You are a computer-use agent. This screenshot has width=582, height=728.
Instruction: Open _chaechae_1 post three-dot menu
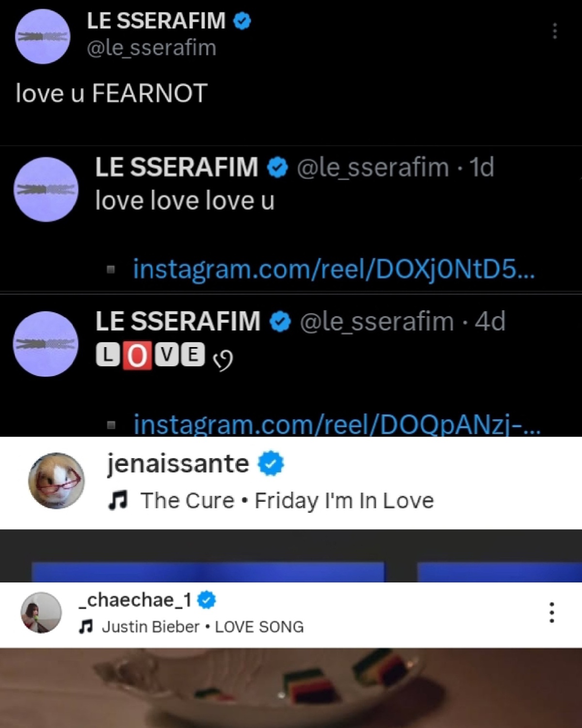551,612
